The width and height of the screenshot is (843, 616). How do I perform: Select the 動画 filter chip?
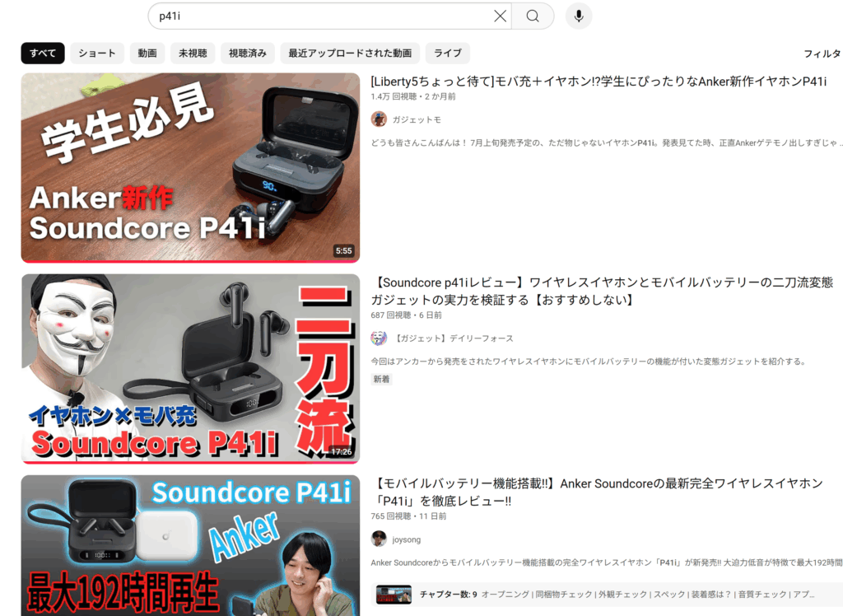147,54
